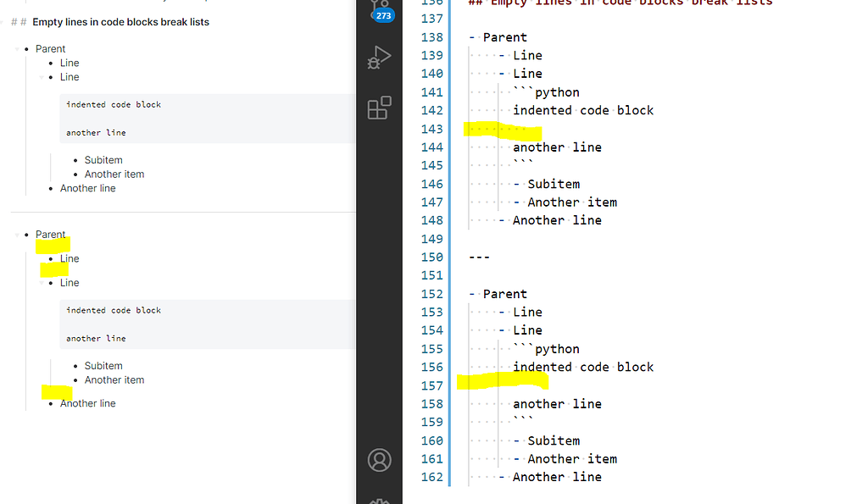Viewport: 868px width, 504px height.
Task: Click the blue 273 notification badge
Action: [382, 14]
